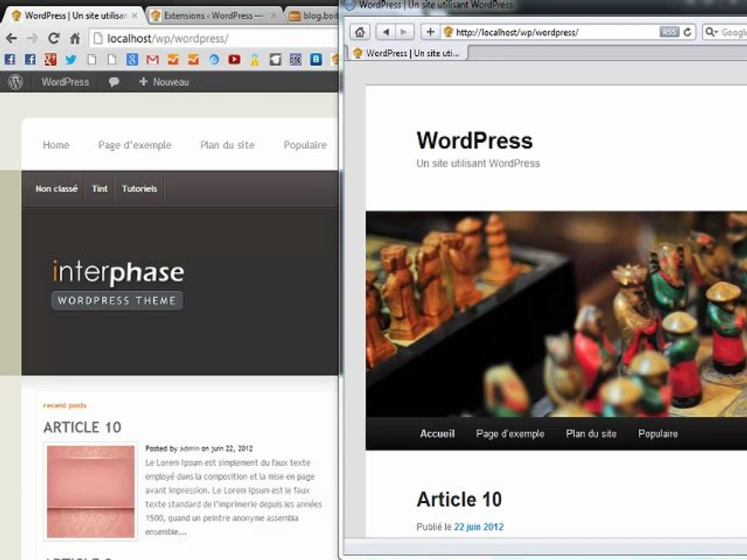Open Populaire in the Chrome window menu
This screenshot has width=747, height=560.
[305, 145]
